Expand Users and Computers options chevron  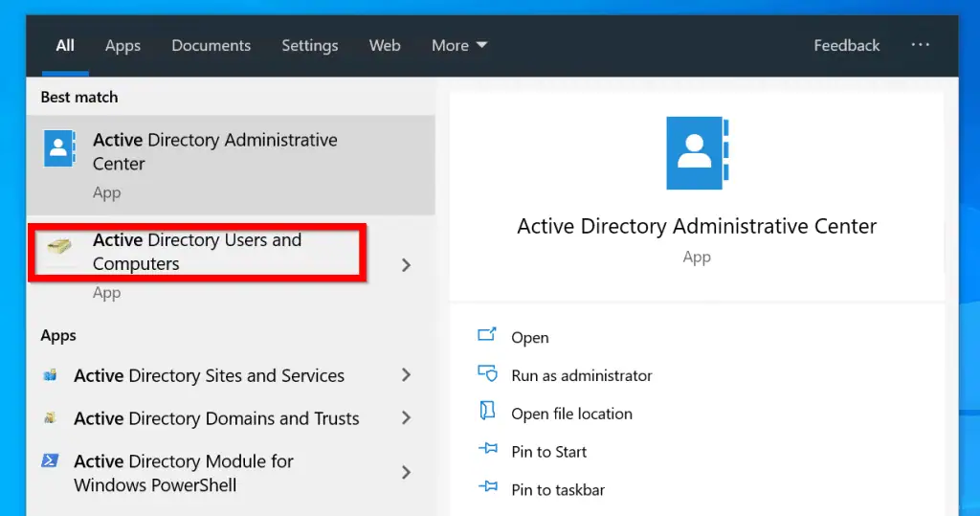pyautogui.click(x=406, y=265)
